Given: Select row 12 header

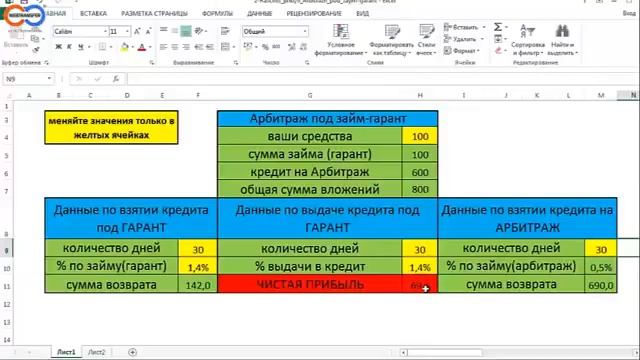Looking at the screenshot, I should point(7,304).
